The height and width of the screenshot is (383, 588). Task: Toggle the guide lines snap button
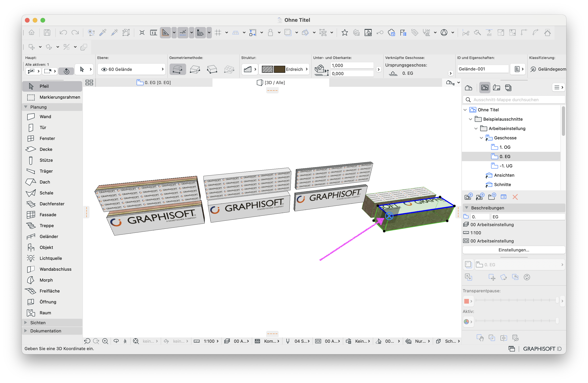pos(183,32)
